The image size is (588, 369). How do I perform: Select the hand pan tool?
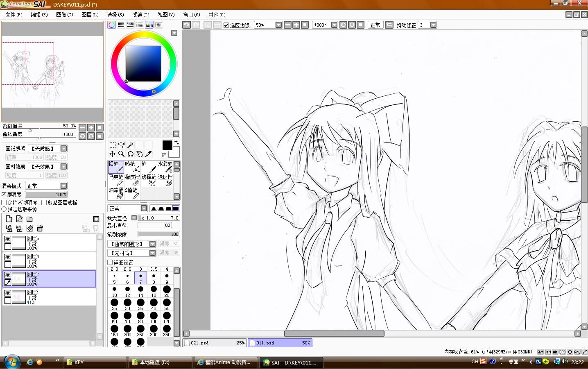point(139,154)
